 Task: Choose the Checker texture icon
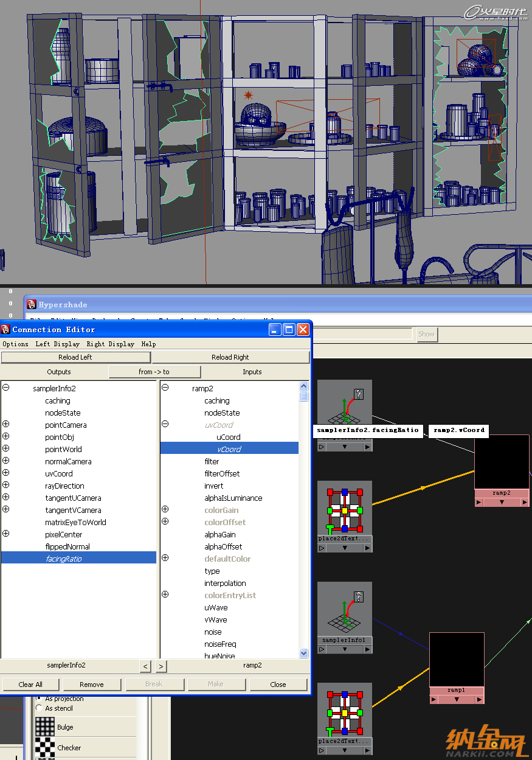coord(45,747)
